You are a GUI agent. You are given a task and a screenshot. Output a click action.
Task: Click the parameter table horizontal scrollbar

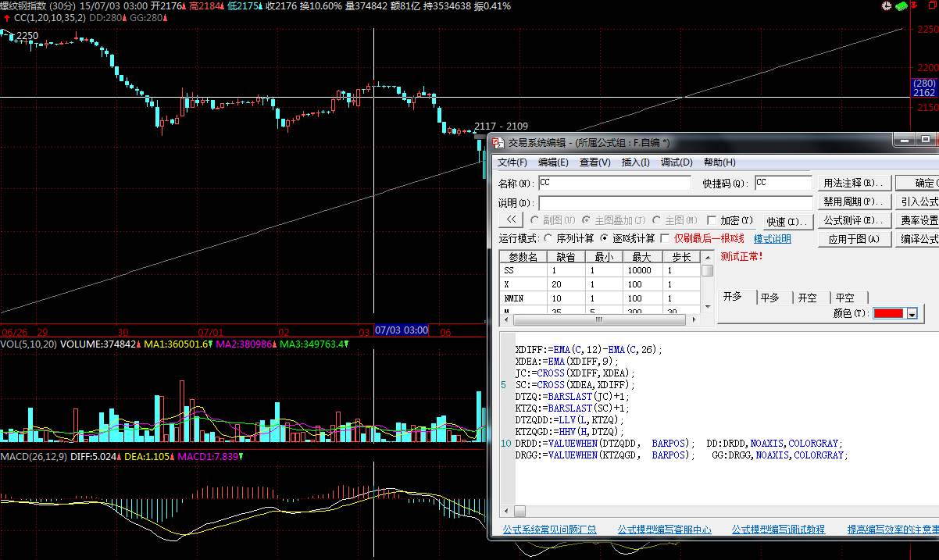[600, 320]
